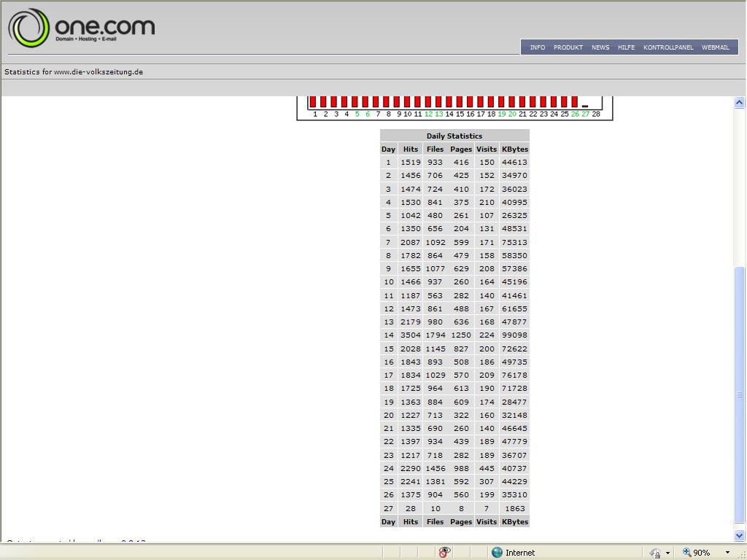Click the zoom magnifier icon in status bar
The image size is (747, 560).
pos(686,553)
